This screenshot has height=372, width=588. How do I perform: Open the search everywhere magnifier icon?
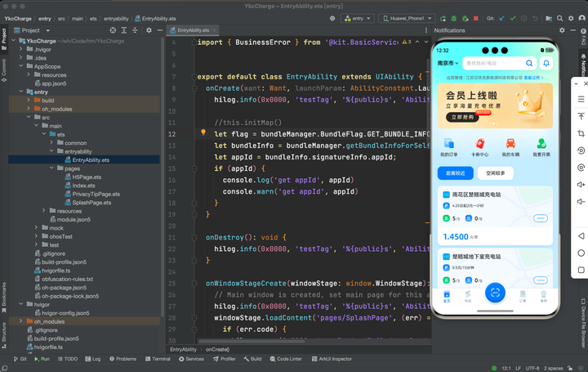click(559, 18)
